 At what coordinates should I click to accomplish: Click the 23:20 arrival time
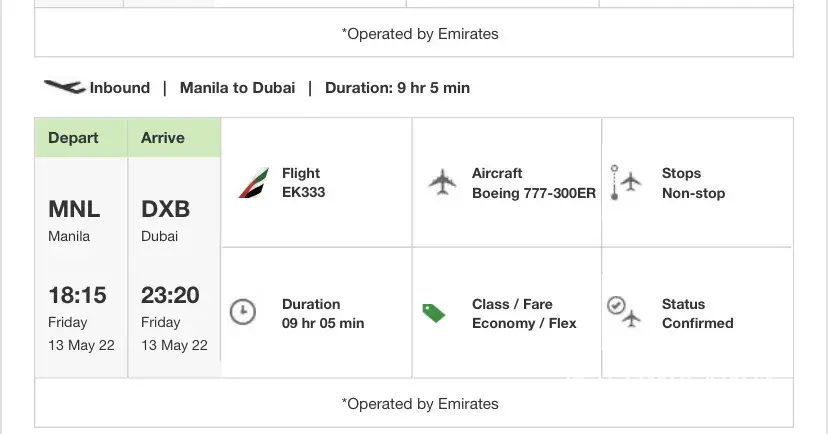click(170, 295)
